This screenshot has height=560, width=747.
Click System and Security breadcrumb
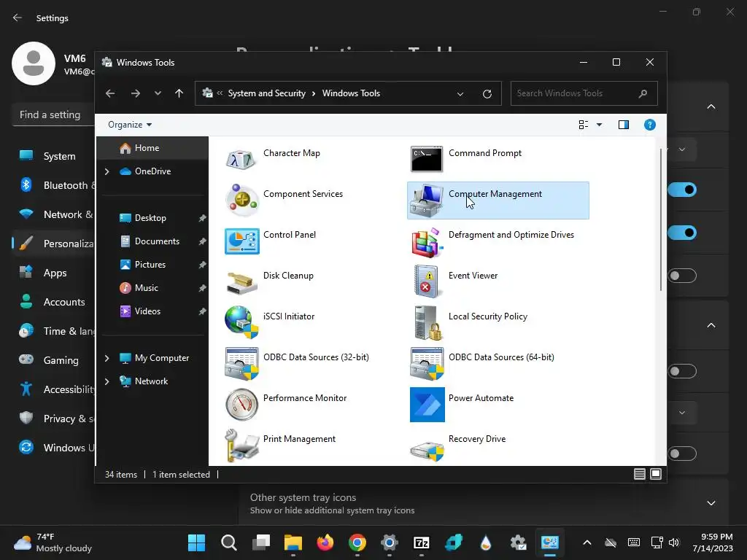267,93
